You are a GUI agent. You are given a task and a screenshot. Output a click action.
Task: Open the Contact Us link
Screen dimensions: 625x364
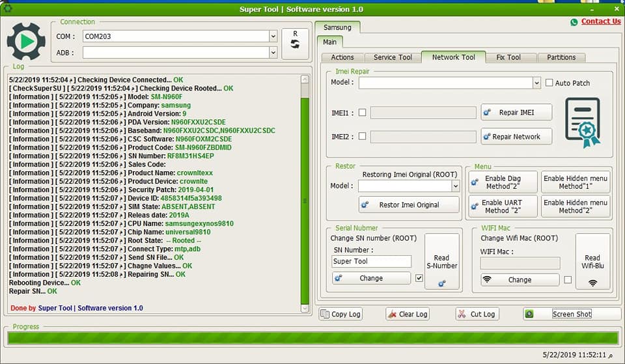click(x=601, y=21)
